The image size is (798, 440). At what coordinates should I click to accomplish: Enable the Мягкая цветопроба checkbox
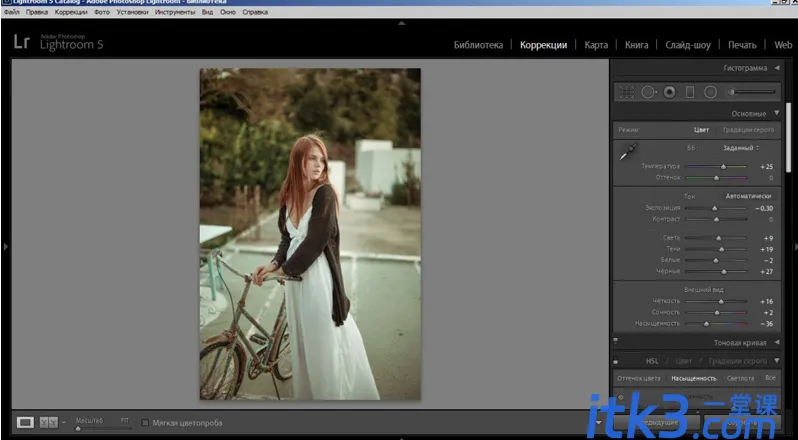pyautogui.click(x=145, y=423)
